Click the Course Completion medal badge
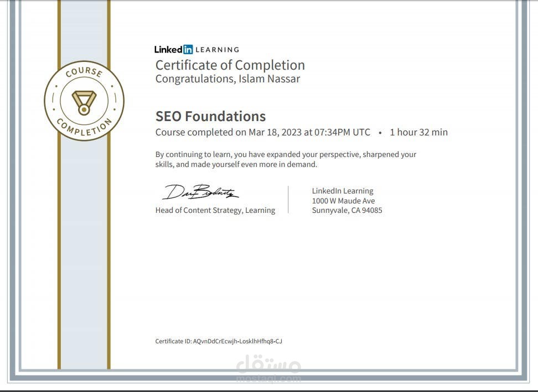This screenshot has width=538, height=392. 84,101
